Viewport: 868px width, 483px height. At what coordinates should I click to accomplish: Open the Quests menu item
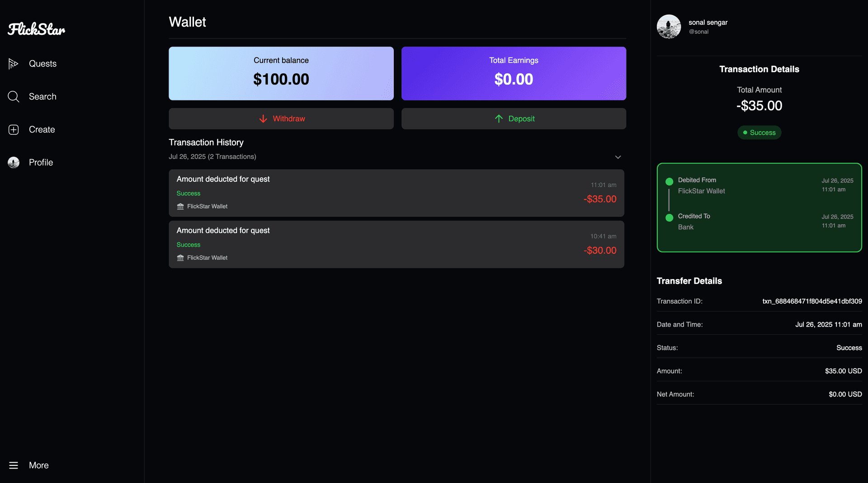coord(42,64)
